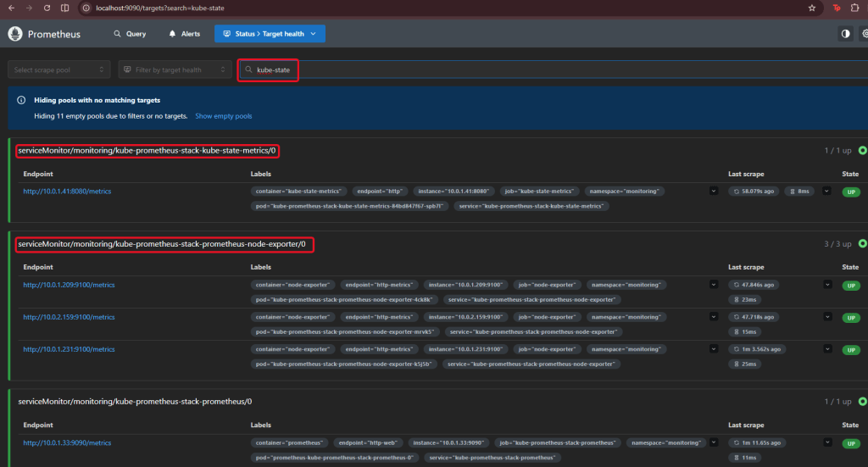Click Show empty pools link
Image resolution: width=868 pixels, height=467 pixels.
tap(223, 116)
